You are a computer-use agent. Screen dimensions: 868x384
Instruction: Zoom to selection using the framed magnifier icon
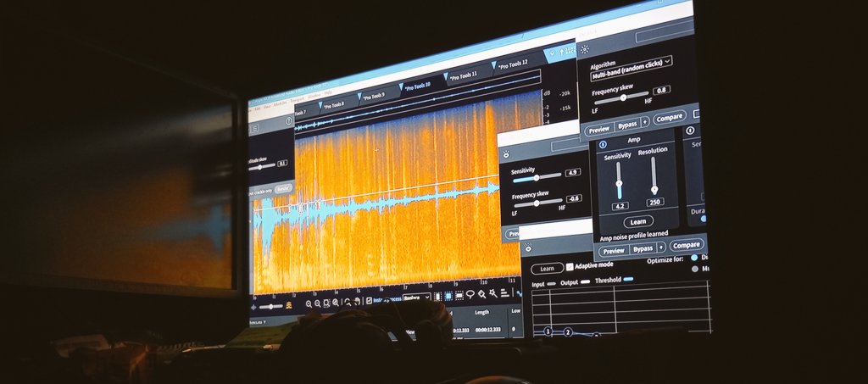(x=326, y=303)
